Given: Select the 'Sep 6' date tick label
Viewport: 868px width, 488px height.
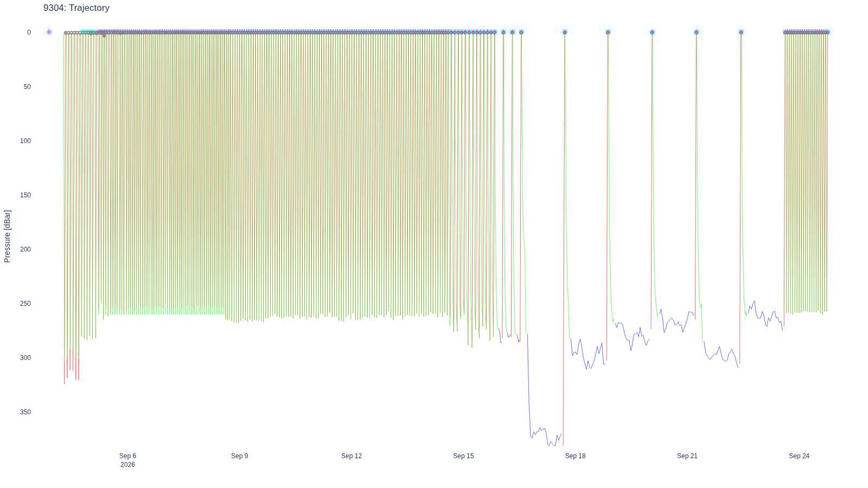Looking at the screenshot, I should pyautogui.click(x=127, y=456).
